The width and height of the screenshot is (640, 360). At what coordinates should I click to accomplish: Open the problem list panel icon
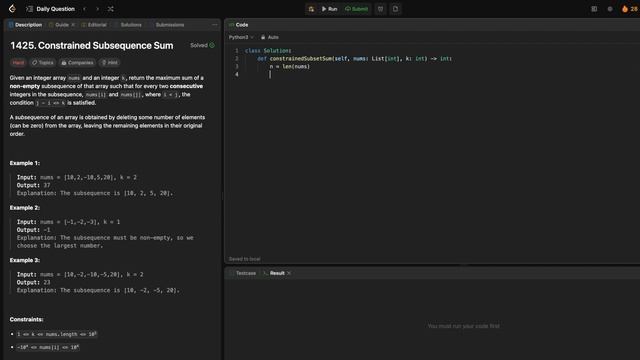point(29,9)
